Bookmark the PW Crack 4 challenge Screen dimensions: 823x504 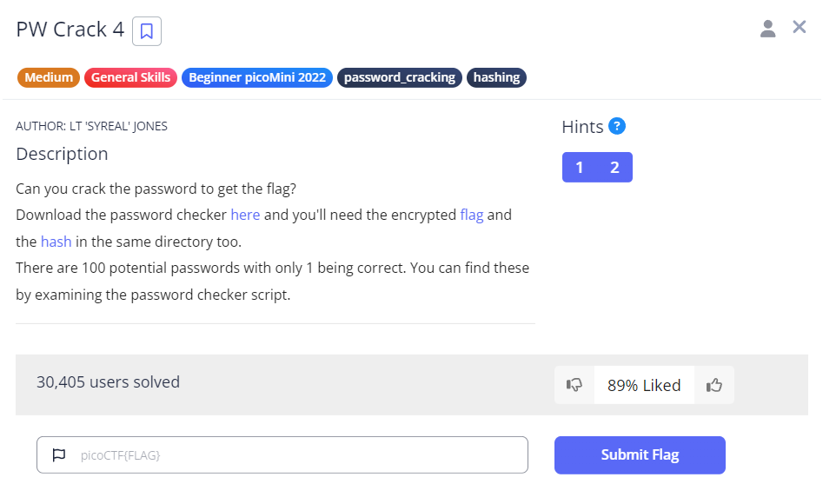[147, 31]
